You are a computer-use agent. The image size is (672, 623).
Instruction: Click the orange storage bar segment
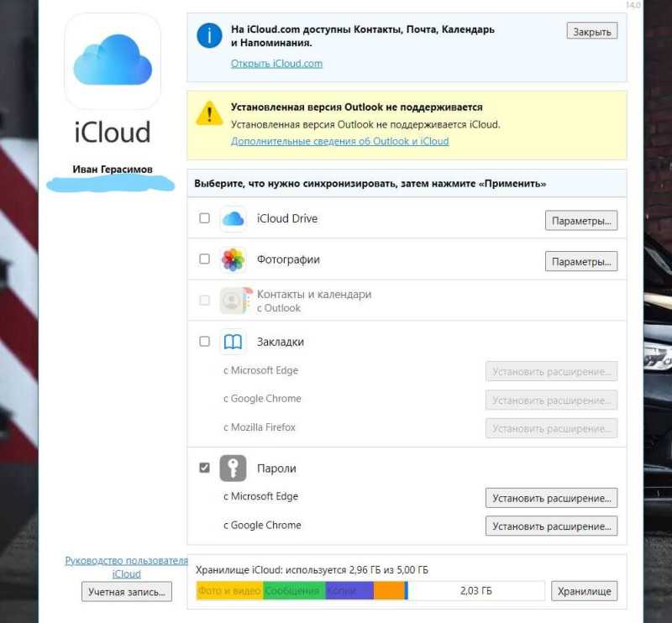coord(389,590)
